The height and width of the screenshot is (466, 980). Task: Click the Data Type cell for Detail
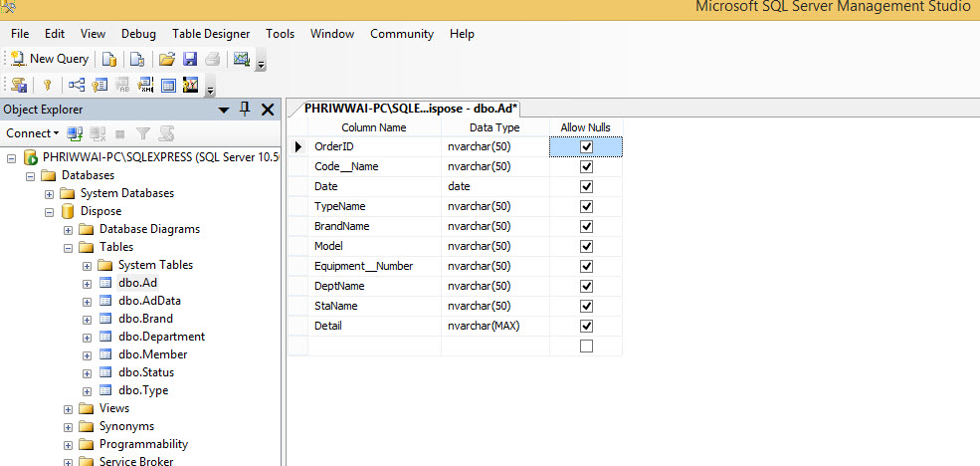495,326
